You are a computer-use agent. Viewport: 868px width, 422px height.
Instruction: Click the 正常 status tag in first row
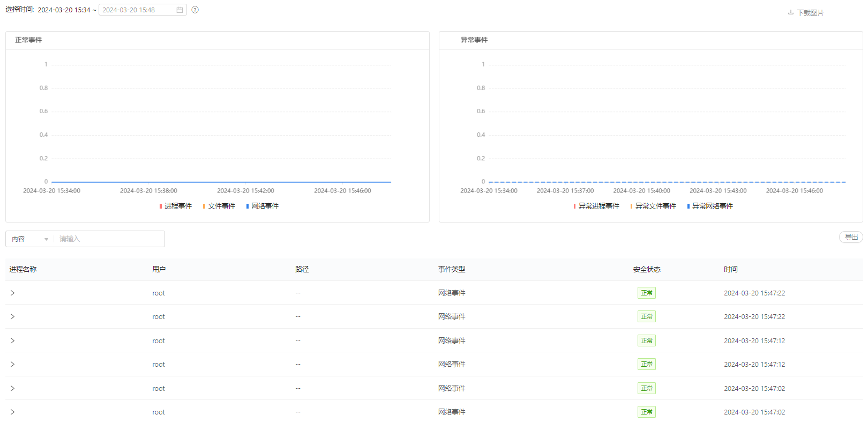[x=647, y=293]
